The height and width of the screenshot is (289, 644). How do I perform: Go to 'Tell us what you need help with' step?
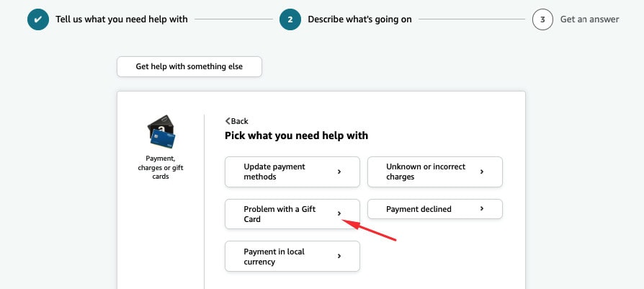pos(121,19)
